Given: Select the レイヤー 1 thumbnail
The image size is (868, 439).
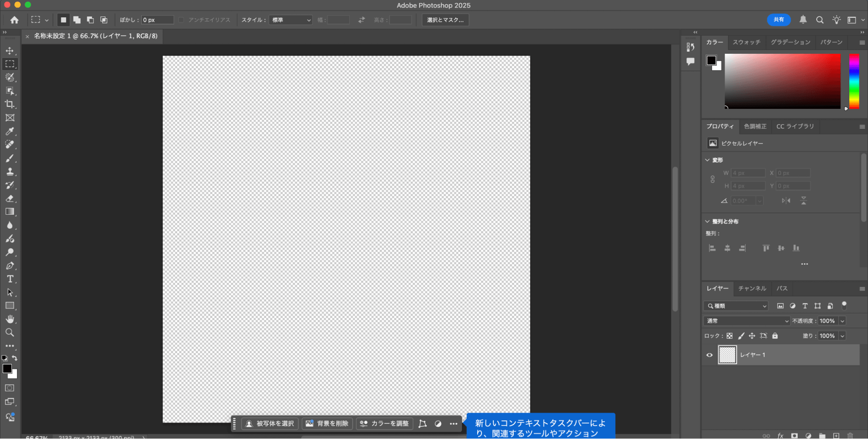Looking at the screenshot, I should (727, 355).
